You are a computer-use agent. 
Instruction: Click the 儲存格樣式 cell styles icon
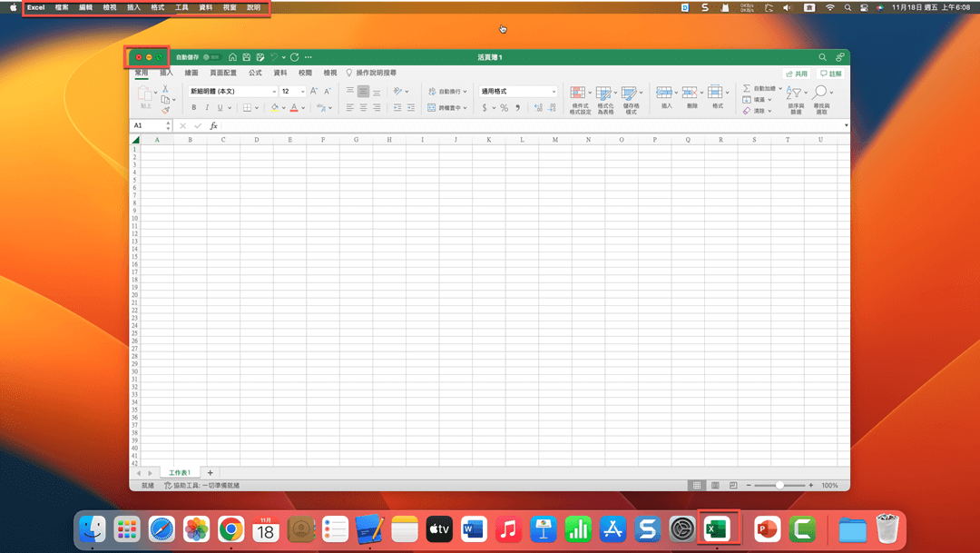(x=629, y=94)
